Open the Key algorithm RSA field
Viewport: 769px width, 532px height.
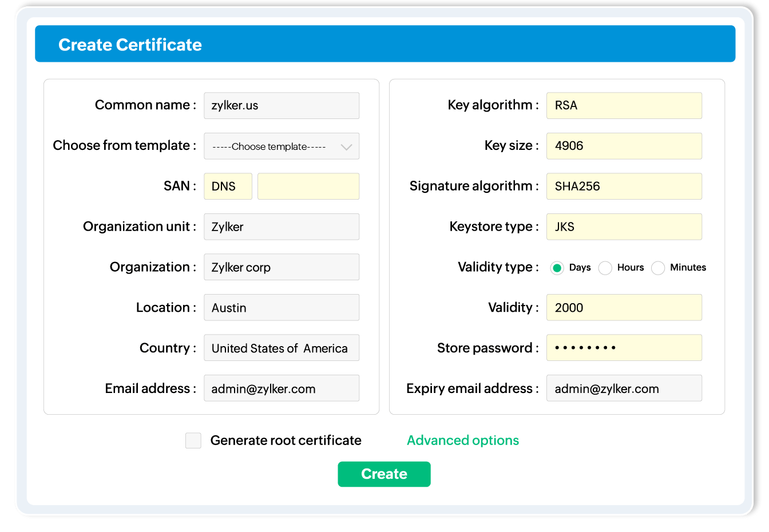[x=624, y=106]
